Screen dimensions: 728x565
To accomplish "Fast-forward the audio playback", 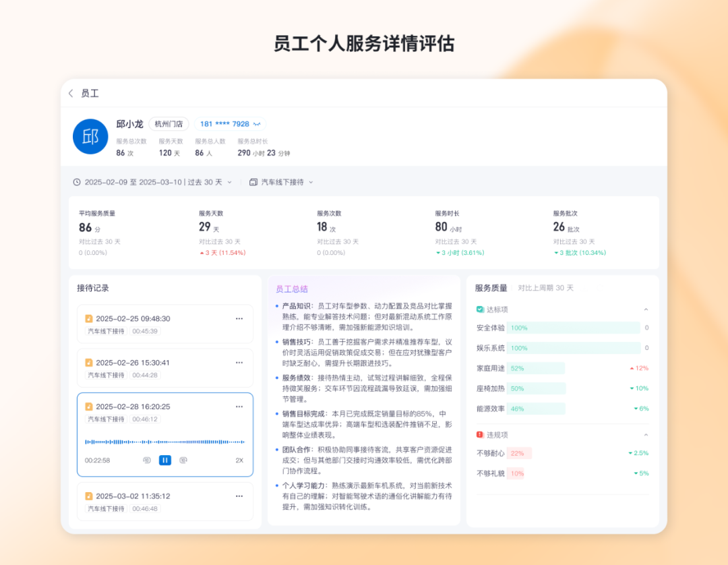I will (183, 460).
